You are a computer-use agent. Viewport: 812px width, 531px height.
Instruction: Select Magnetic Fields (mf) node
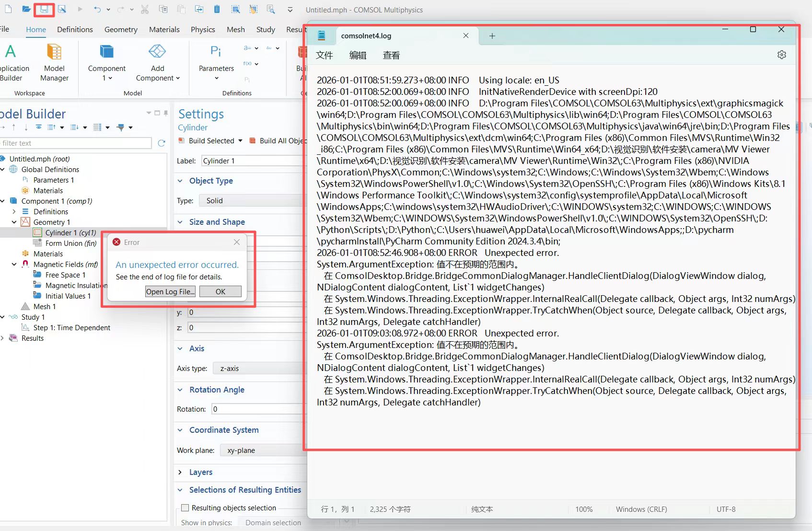pos(65,264)
